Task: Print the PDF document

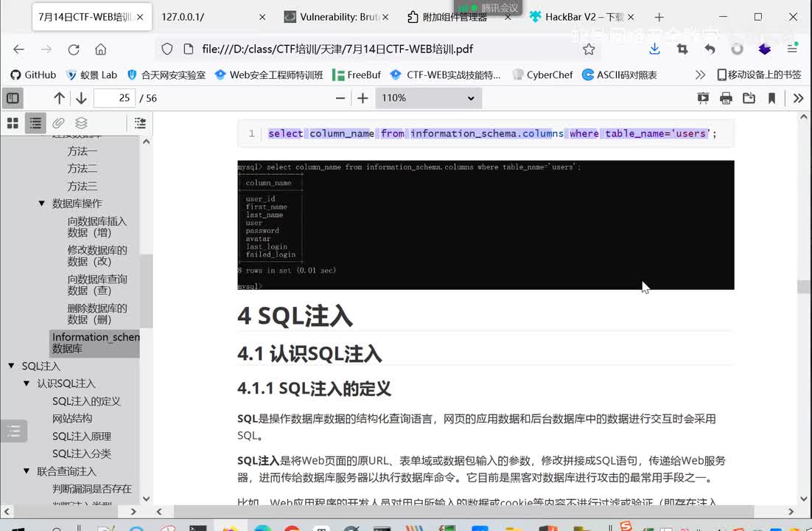Action: click(726, 98)
